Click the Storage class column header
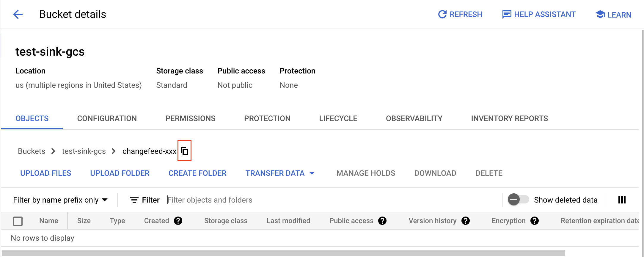The height and width of the screenshot is (257, 644). [226, 221]
